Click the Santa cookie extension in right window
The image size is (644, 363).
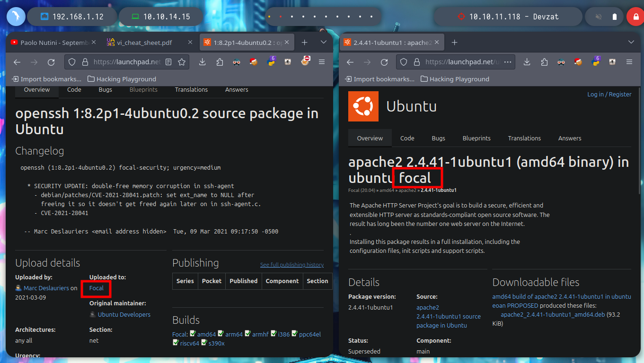click(x=578, y=62)
